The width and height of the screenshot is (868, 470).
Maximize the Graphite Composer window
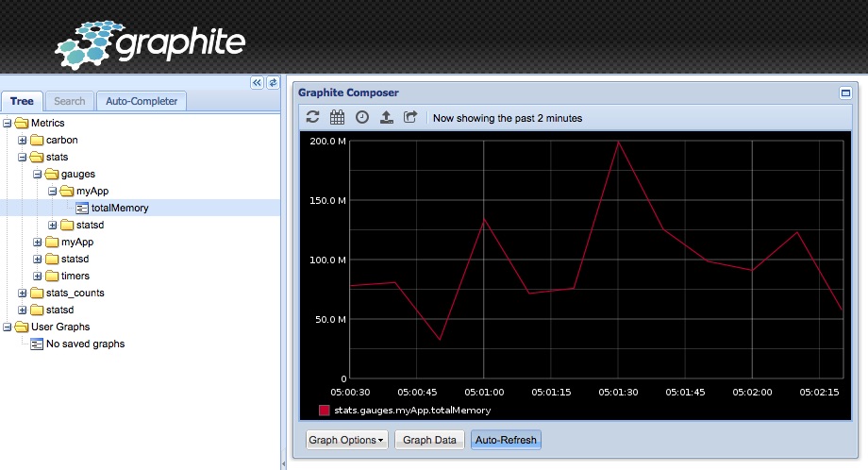(845, 92)
